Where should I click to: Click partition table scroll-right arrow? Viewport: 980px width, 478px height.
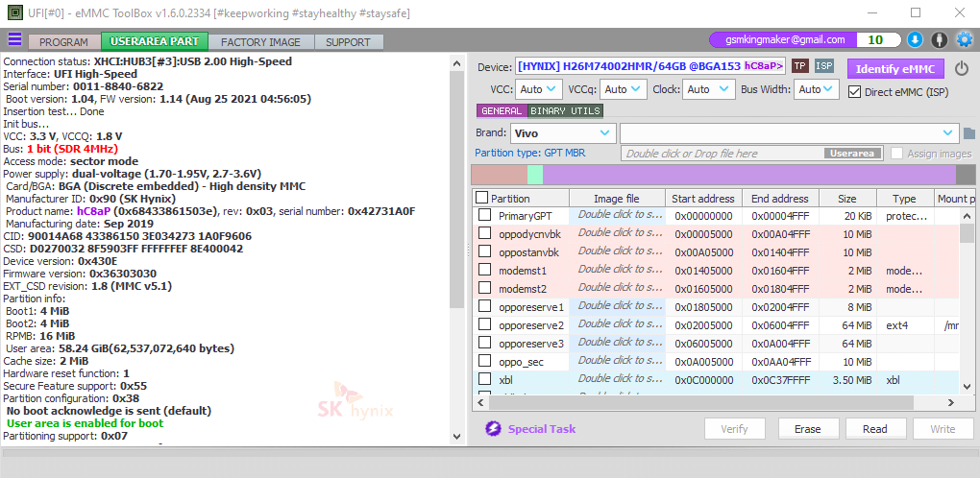(x=952, y=403)
